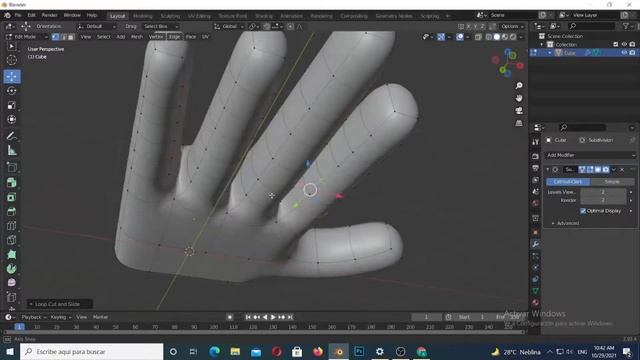Image resolution: width=640 pixels, height=360 pixels.
Task: Switch to wireframe viewport shading
Action: (489, 37)
